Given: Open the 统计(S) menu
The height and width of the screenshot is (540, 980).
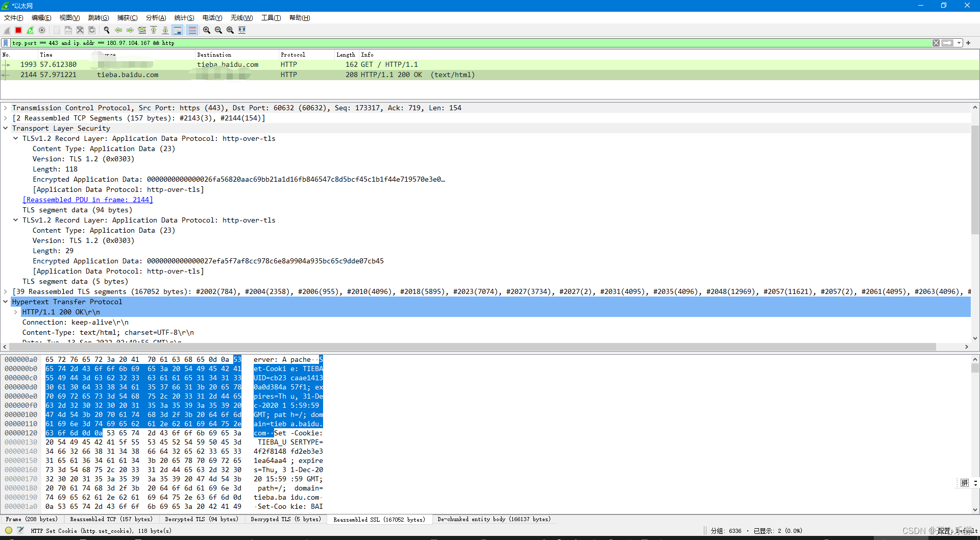Looking at the screenshot, I should 184,17.
